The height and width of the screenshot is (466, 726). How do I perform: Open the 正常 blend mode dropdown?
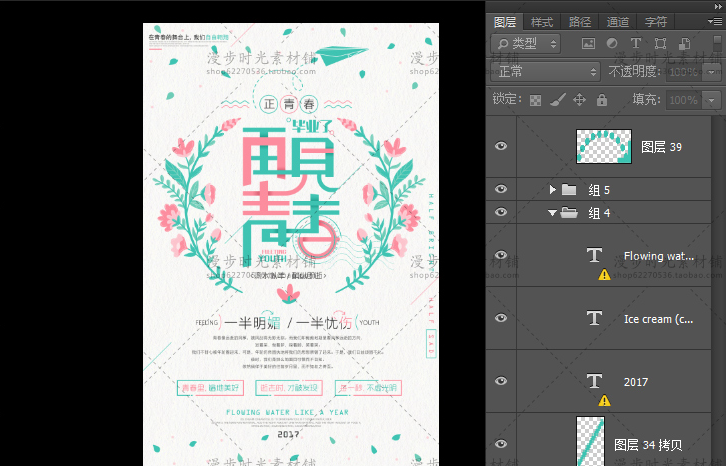tap(545, 72)
